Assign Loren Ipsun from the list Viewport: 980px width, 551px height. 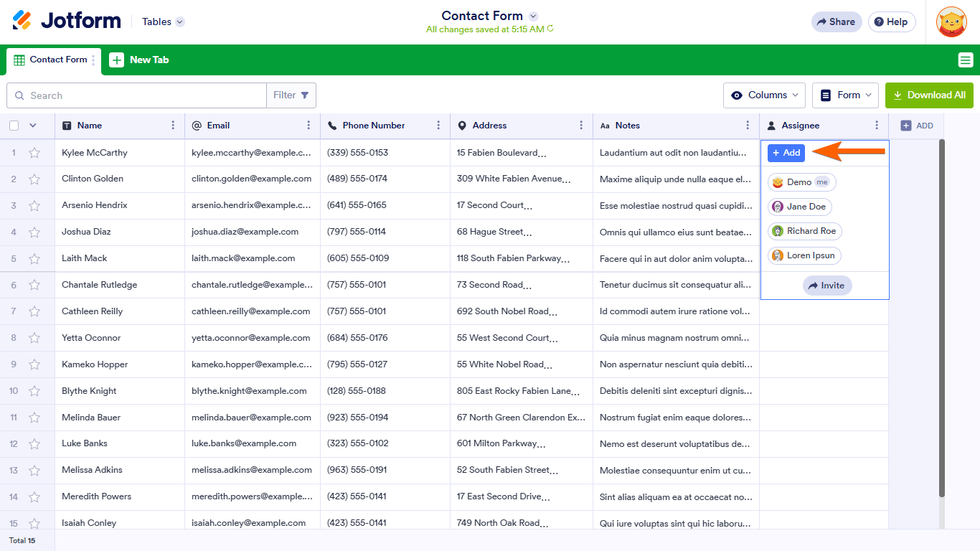(x=804, y=255)
